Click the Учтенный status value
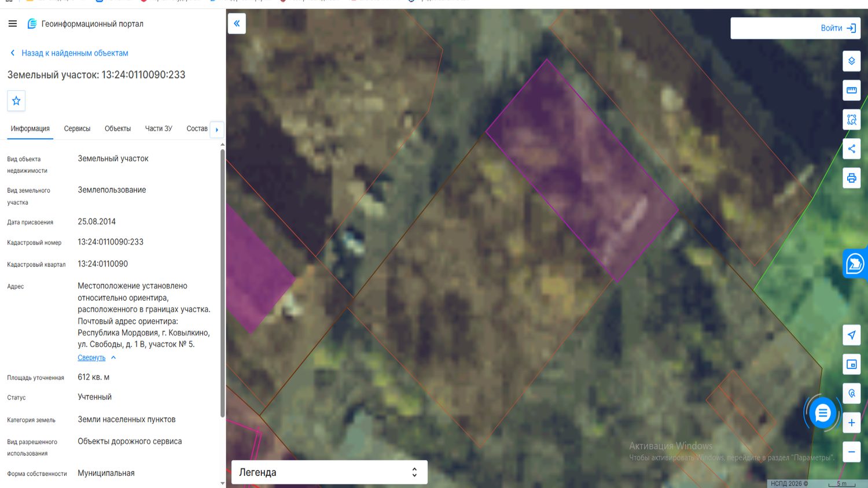 [x=95, y=397]
